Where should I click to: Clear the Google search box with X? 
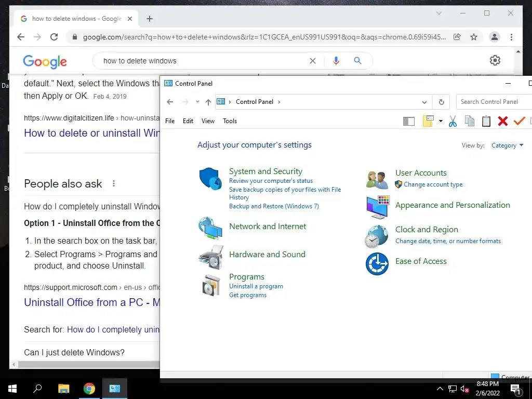tap(312, 61)
